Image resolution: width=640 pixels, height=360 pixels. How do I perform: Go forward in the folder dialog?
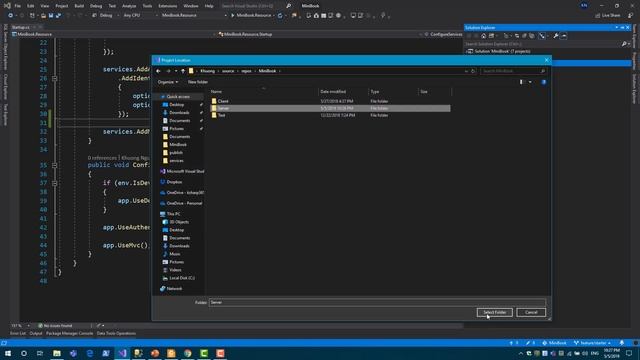tap(168, 71)
